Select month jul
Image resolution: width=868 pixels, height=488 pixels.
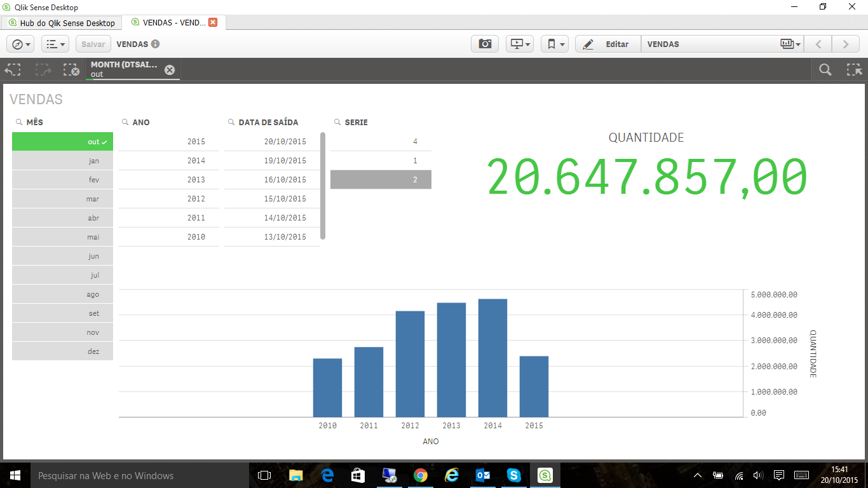point(62,275)
